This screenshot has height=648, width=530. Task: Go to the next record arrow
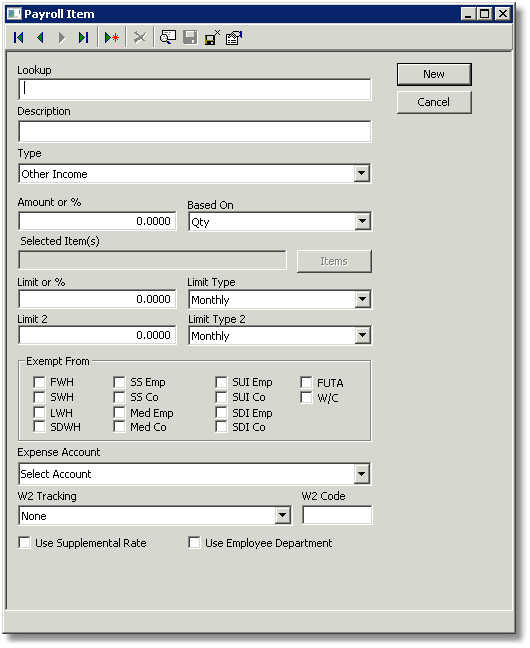click(x=62, y=38)
